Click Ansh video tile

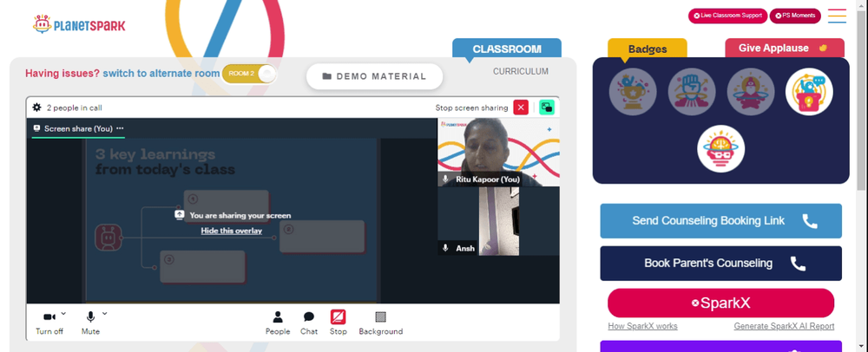pyautogui.click(x=498, y=221)
